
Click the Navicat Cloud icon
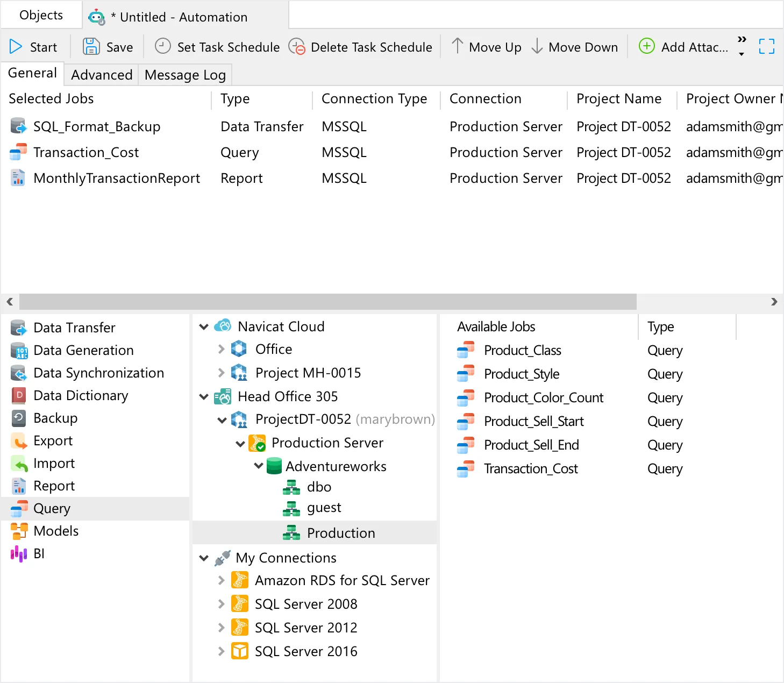tap(223, 326)
